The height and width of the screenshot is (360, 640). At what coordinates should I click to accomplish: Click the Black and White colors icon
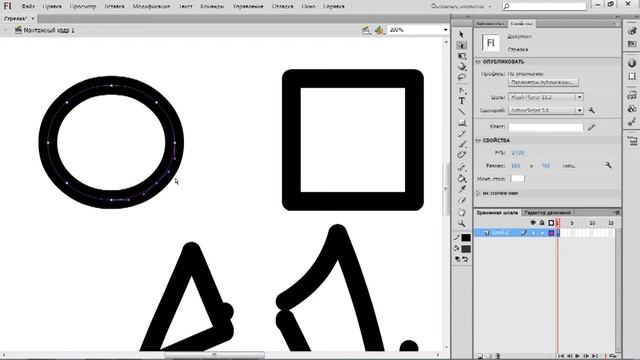458,259
